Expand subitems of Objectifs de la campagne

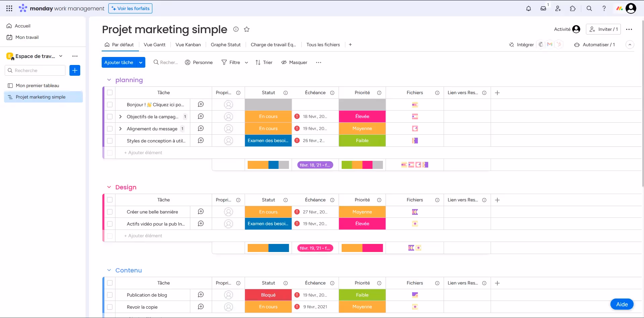pos(120,117)
